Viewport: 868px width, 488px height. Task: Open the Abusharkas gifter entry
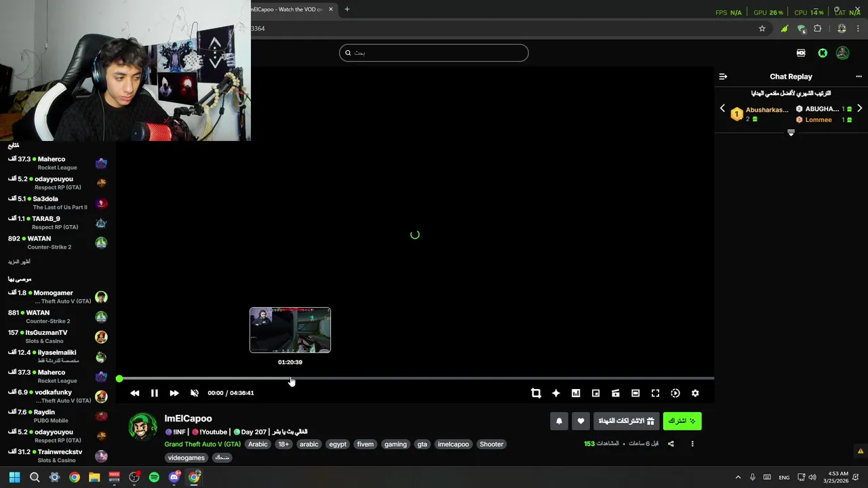[x=759, y=114]
